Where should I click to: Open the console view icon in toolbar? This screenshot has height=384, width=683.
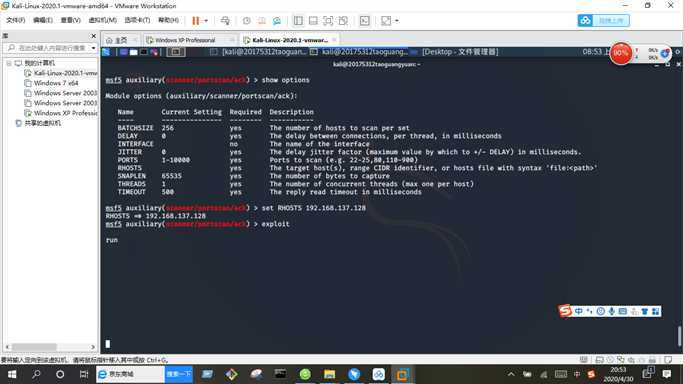(365, 20)
